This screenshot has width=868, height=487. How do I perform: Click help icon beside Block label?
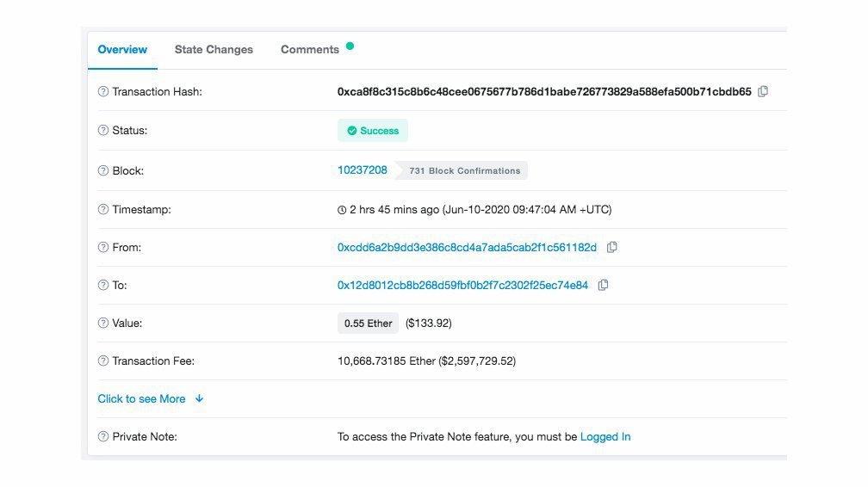coord(103,171)
